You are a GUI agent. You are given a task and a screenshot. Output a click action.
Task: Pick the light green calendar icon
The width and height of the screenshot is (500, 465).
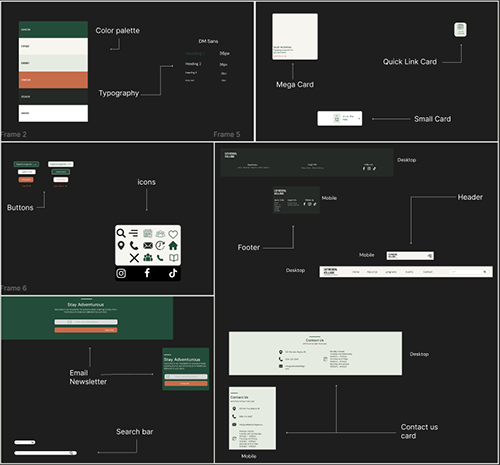click(148, 233)
